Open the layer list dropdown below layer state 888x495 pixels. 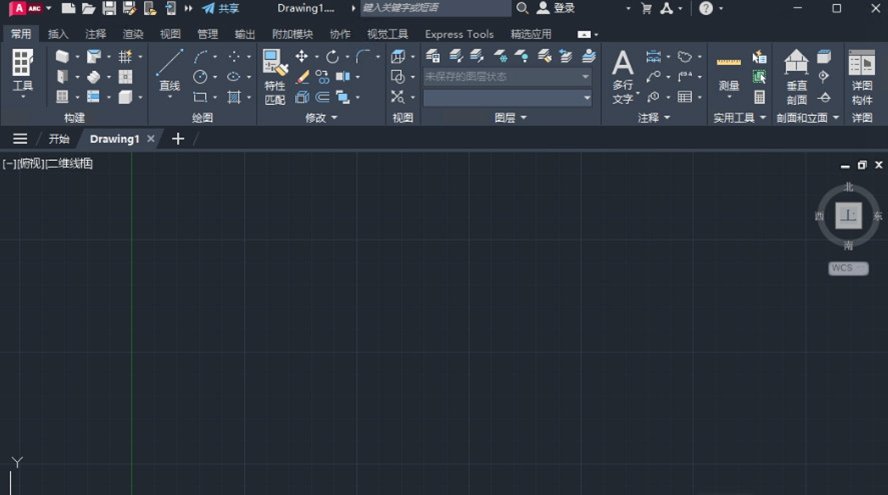point(507,98)
